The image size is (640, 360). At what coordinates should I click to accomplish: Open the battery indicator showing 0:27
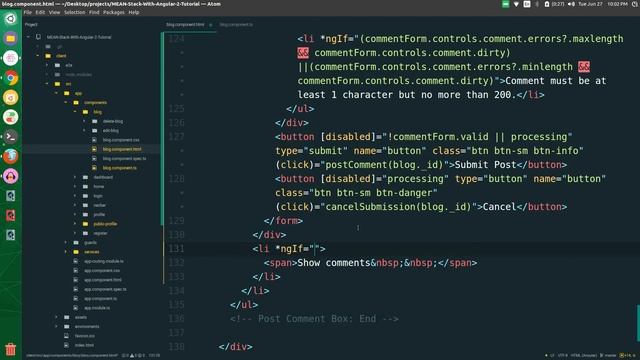(x=555, y=4)
